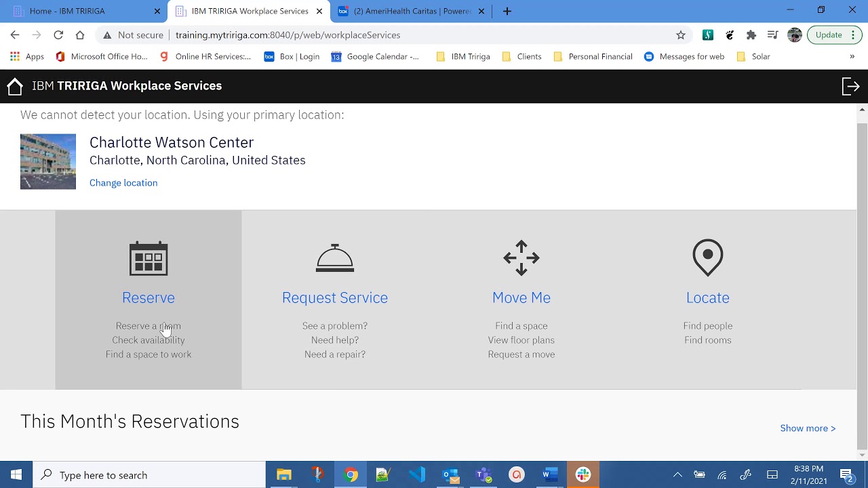Image resolution: width=868 pixels, height=488 pixels.
Task: Reload the current page
Action: click(x=58, y=35)
